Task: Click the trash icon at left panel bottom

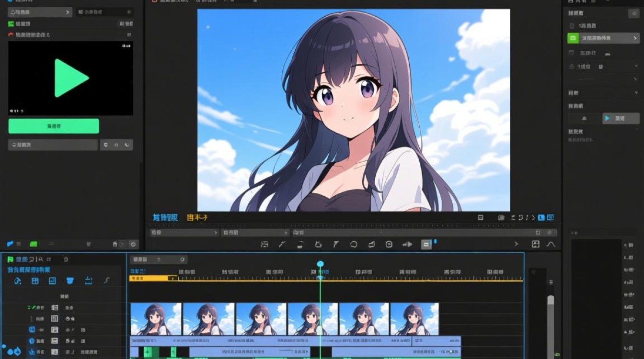Action: tap(88, 244)
